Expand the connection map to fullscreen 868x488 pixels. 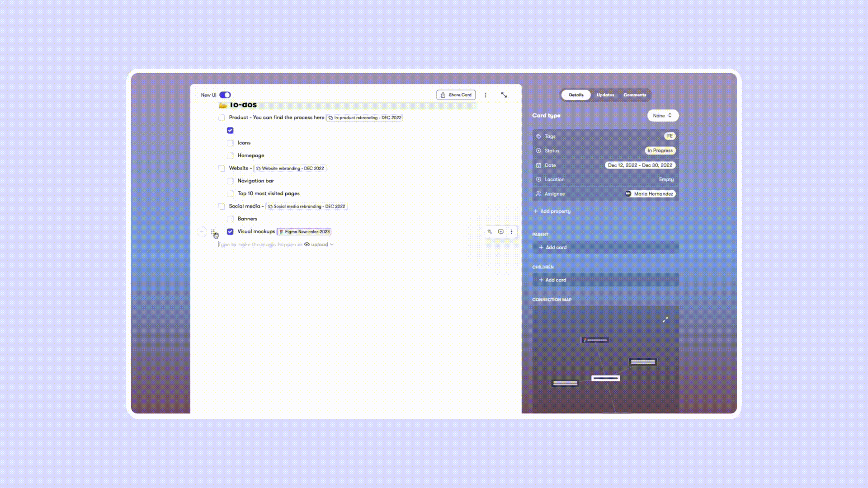point(665,320)
